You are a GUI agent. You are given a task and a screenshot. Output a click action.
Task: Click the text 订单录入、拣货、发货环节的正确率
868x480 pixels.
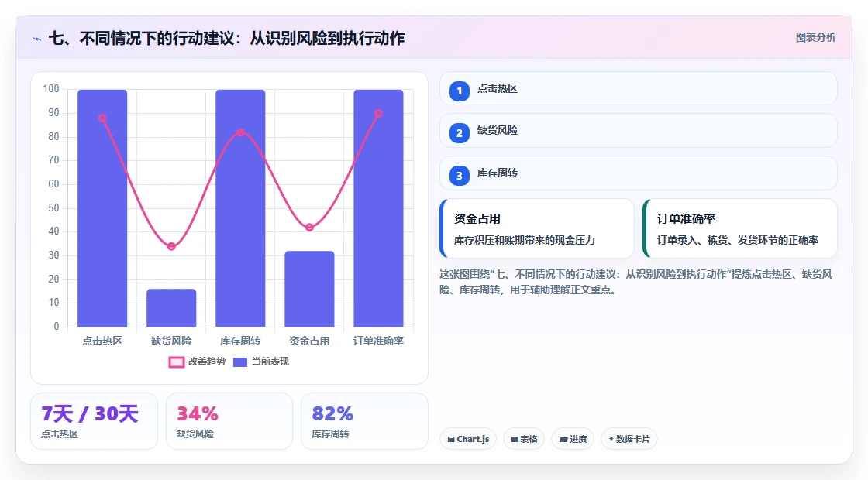click(738, 241)
